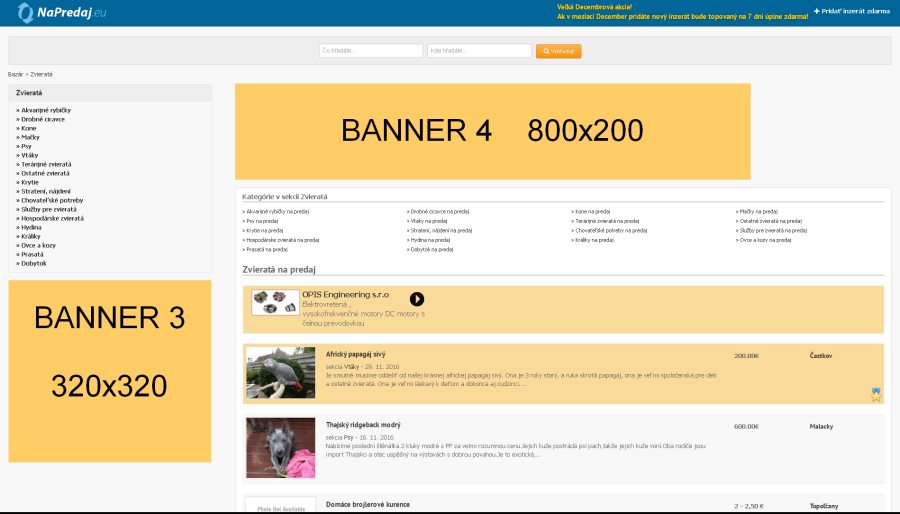
Task: Open 'Africký papagáj sivý' listing title
Action: point(355,355)
